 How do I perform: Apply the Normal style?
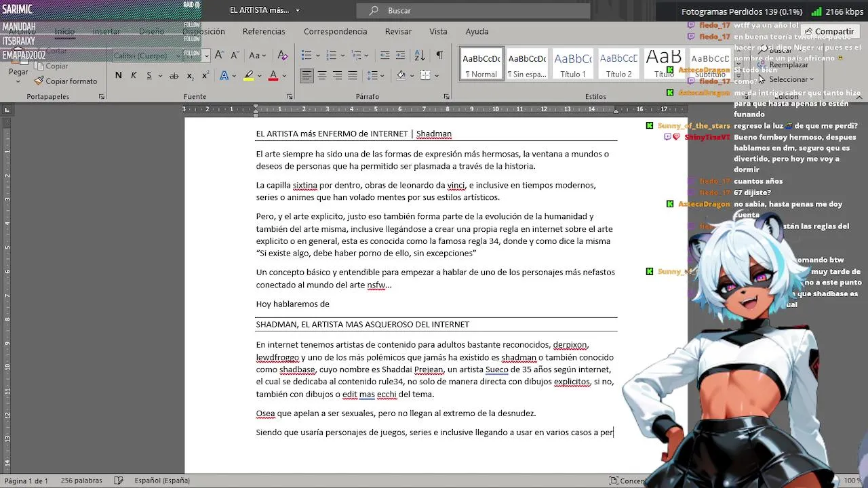tap(481, 64)
